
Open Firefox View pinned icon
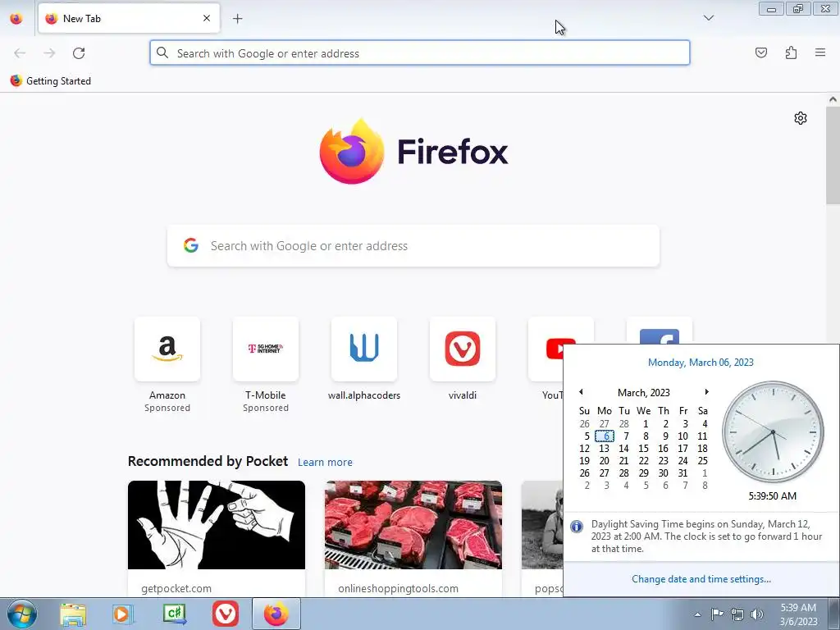pyautogui.click(x=16, y=18)
